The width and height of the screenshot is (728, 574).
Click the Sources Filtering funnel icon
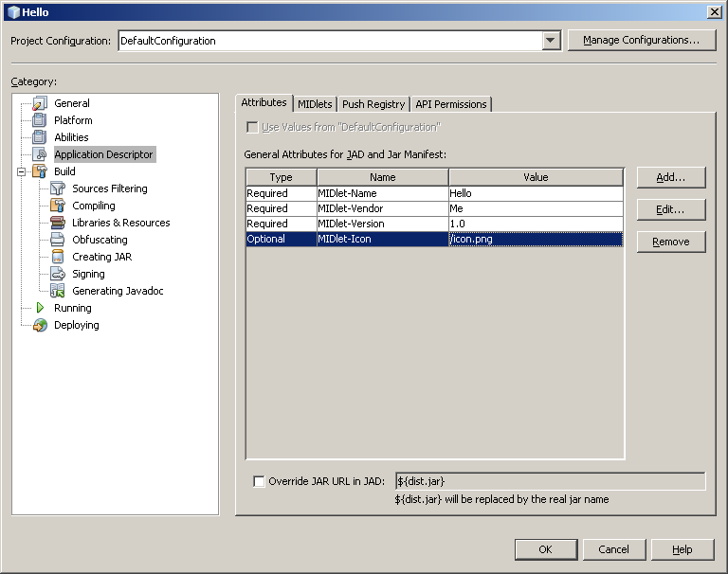(x=58, y=188)
